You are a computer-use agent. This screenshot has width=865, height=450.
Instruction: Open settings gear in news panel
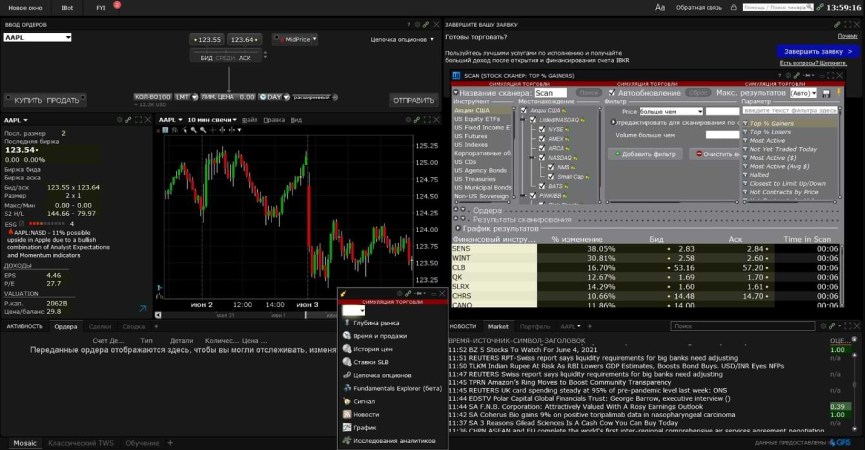(x=823, y=326)
